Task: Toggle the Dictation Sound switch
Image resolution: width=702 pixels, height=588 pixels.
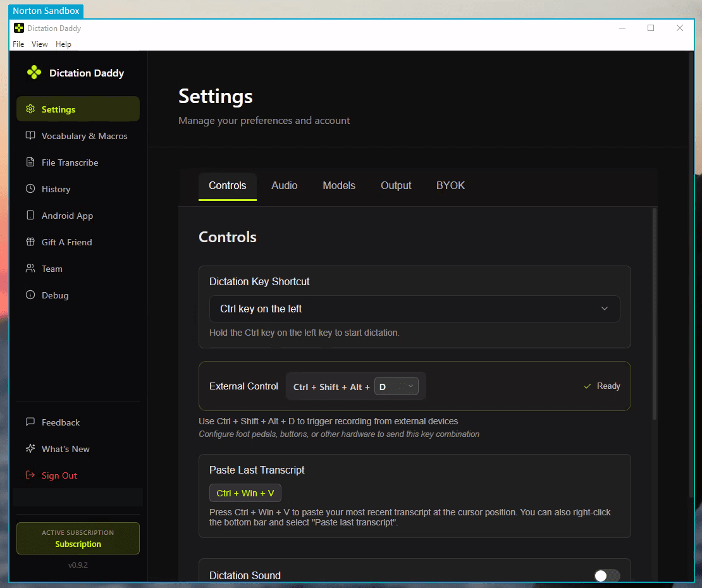Action: click(x=607, y=575)
